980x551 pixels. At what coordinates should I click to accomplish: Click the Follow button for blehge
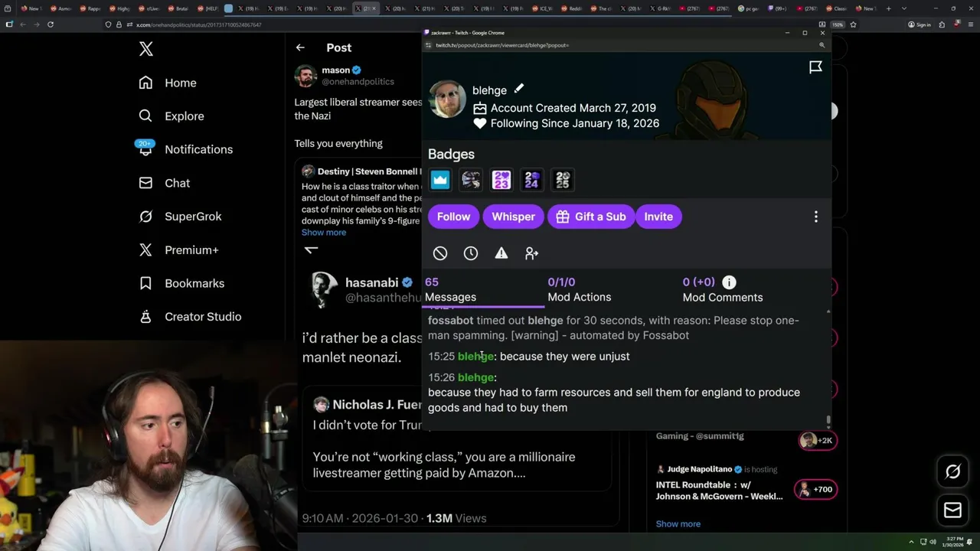coord(453,217)
